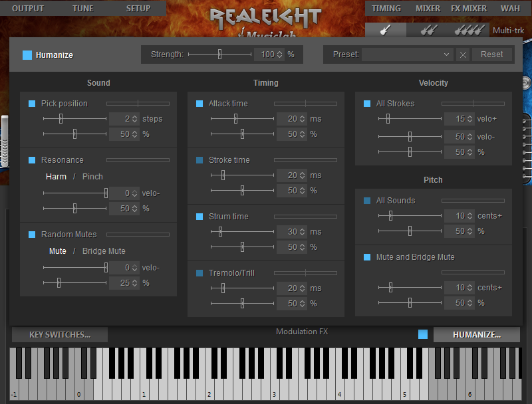The height and width of the screenshot is (404, 532).
Task: Enable the Stroke time checkbox
Action: [x=199, y=160]
